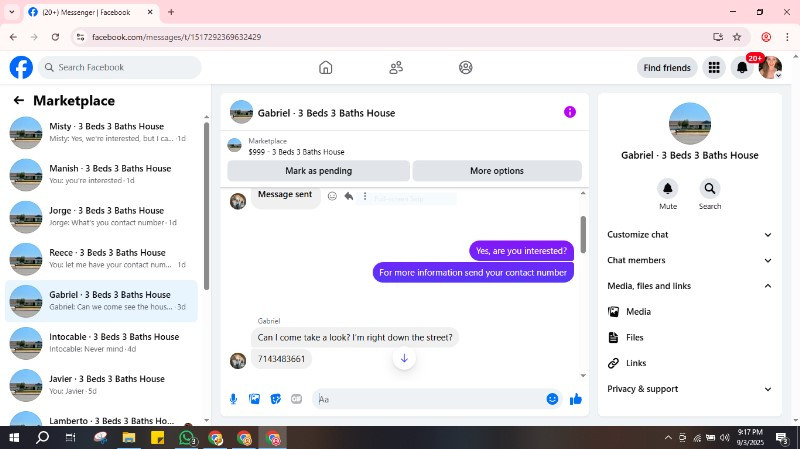Open the Reece conversation
The image size is (800, 449).
point(101,259)
